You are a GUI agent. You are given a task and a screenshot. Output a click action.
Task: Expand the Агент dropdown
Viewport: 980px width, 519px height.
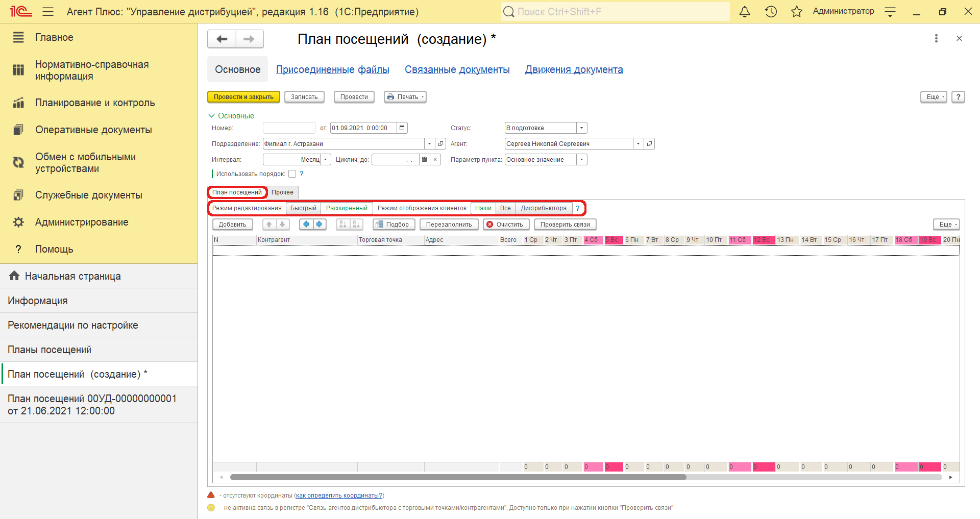[638, 144]
